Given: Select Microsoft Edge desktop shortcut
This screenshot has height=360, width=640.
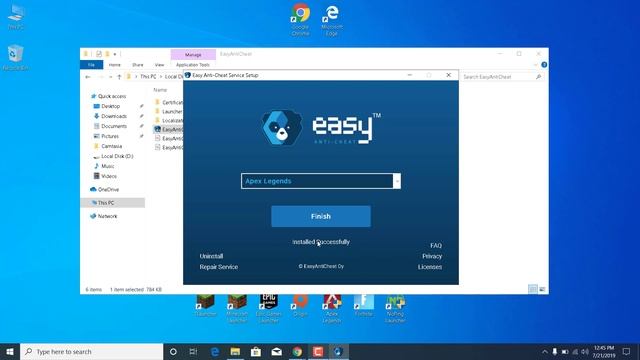Looking at the screenshot, I should (331, 20).
